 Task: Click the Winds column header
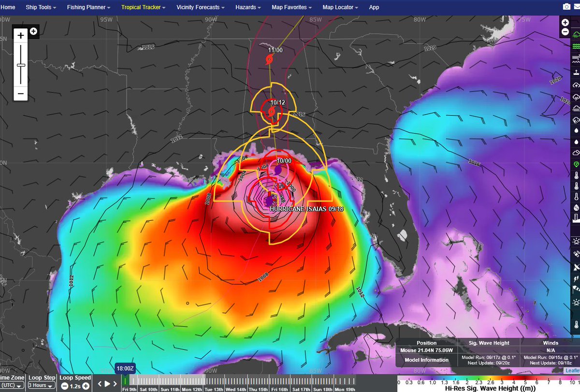click(x=550, y=343)
